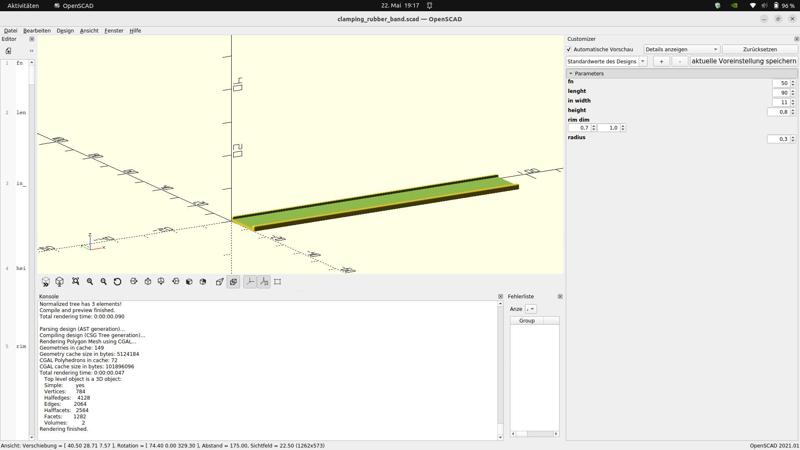800x450 pixels.
Task: Open the Anze dropdown in Fehlerliste
Action: tap(531, 309)
